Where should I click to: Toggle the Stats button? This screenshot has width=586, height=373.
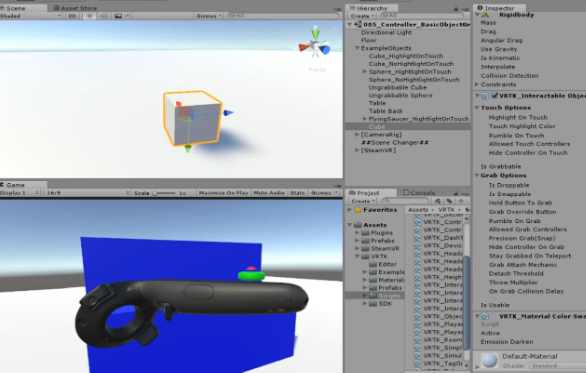point(297,193)
